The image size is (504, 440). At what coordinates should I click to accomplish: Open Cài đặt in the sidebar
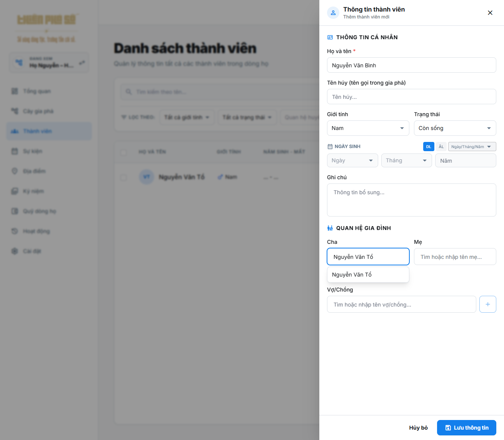point(49,251)
